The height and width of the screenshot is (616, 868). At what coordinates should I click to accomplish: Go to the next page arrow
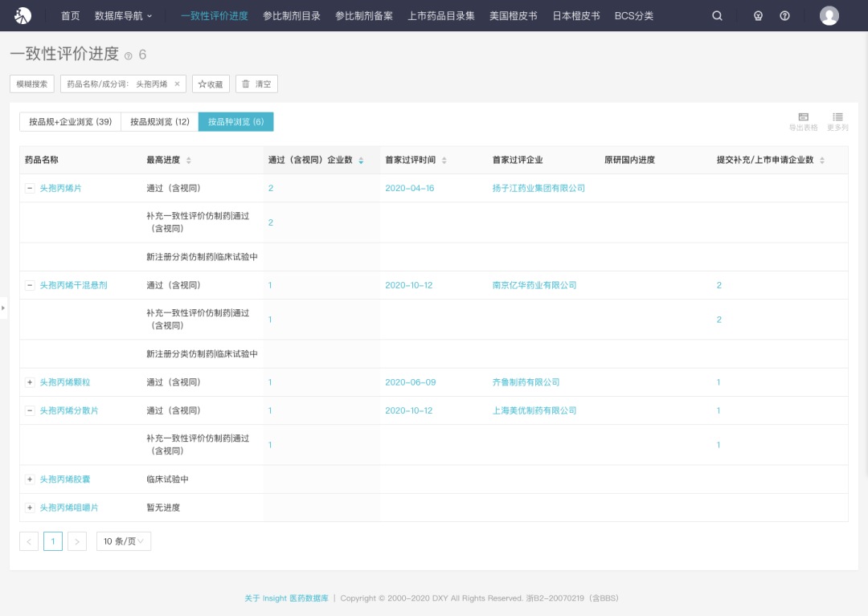coord(77,541)
